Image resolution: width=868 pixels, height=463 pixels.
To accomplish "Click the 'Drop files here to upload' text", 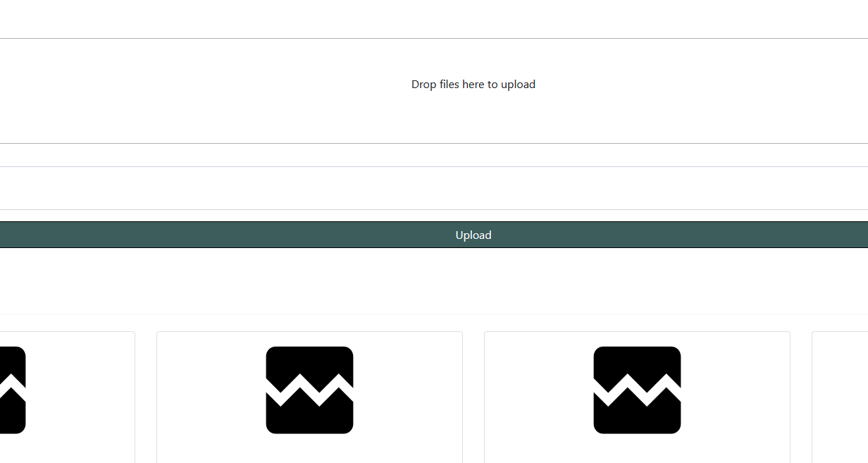I will (x=473, y=85).
